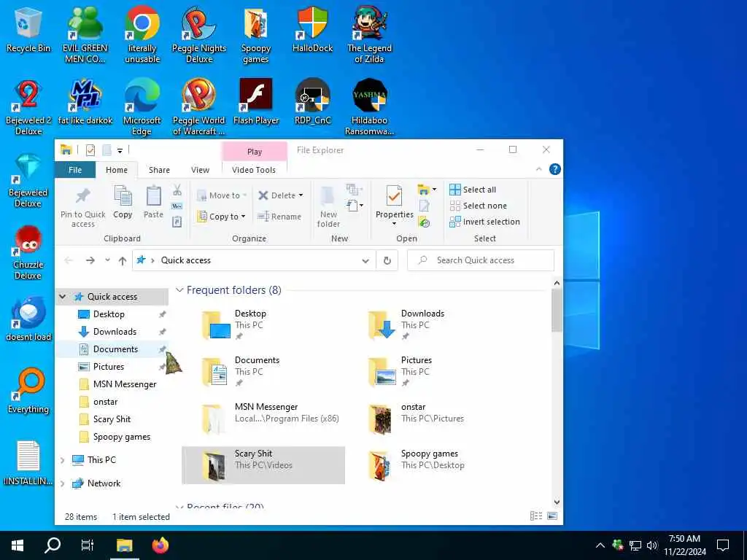Screen dimensions: 747x560
Task: Click the History icon in Open group
Action: (424, 222)
